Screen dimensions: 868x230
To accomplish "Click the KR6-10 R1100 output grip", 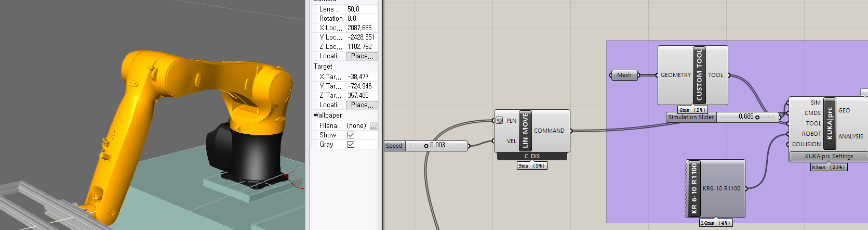I will point(746,188).
